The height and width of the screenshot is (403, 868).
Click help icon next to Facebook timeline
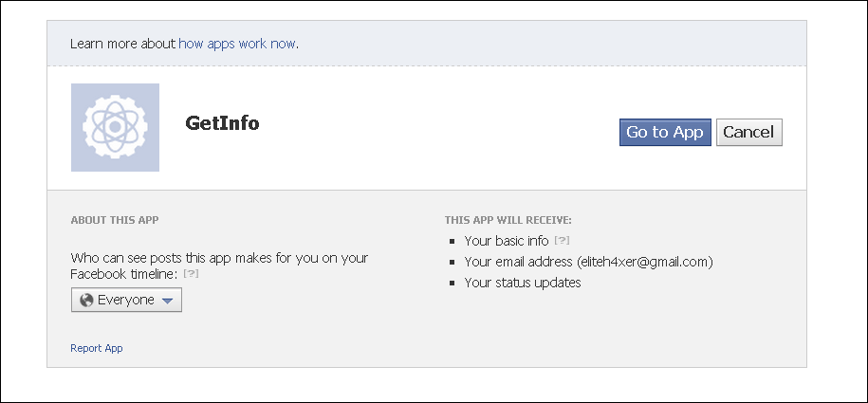[x=191, y=273]
